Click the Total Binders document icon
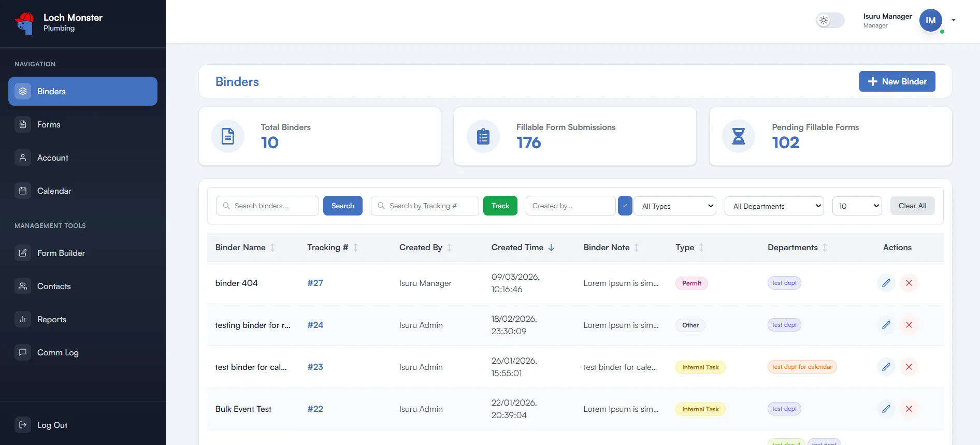Viewport: 980px width, 445px height. point(228,136)
